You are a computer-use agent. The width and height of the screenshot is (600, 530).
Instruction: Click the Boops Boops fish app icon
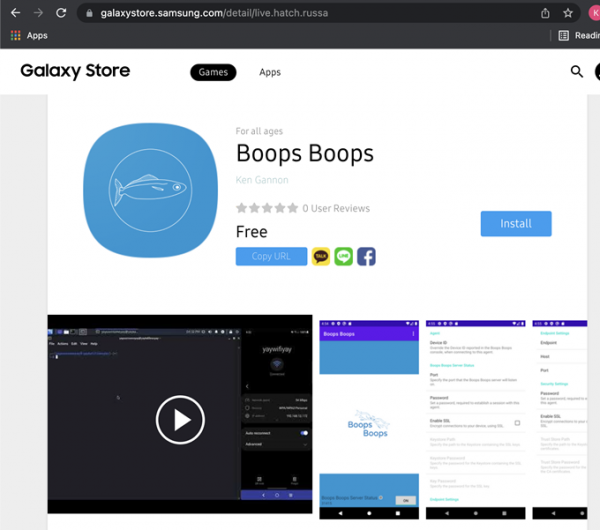pos(150,190)
